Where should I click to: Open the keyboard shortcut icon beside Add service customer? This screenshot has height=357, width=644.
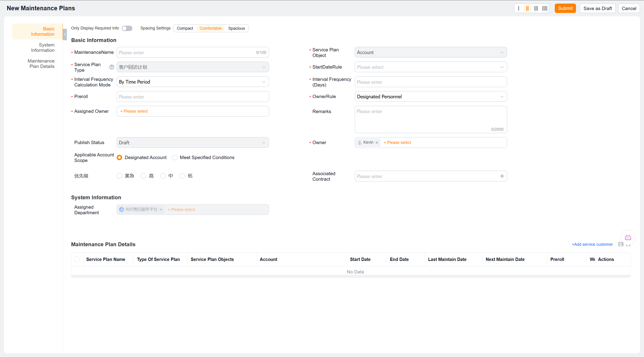[x=621, y=244]
